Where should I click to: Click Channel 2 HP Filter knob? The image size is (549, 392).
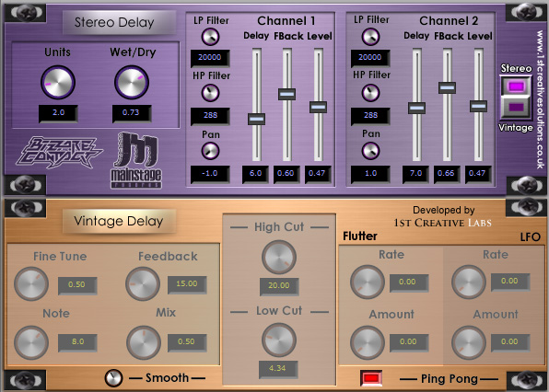pyautogui.click(x=370, y=93)
